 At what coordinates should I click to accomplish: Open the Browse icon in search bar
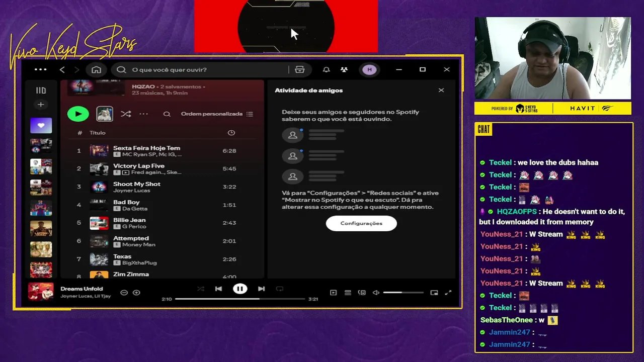click(299, 69)
